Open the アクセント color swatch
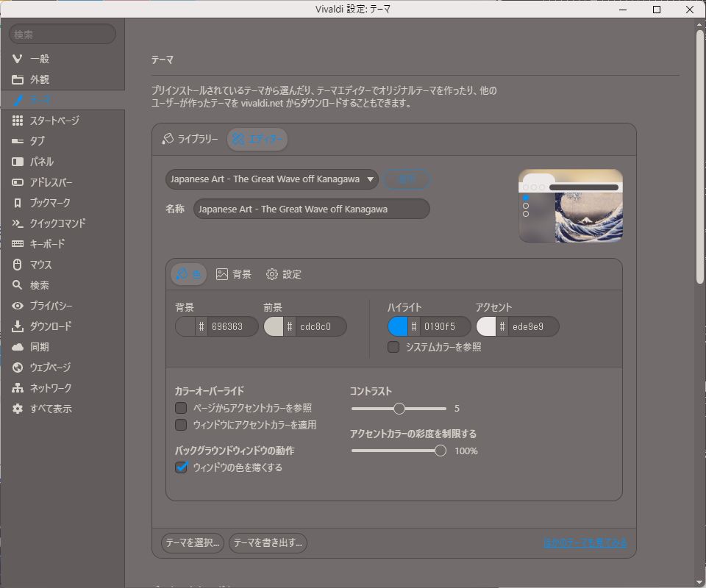The height and width of the screenshot is (588, 706). 486,326
